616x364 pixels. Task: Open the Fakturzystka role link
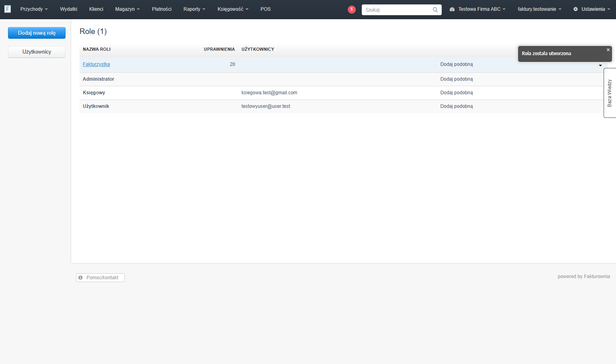pos(96,64)
